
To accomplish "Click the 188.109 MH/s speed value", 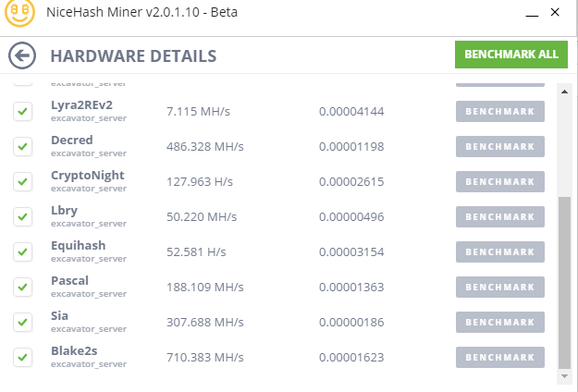I will coord(205,287).
